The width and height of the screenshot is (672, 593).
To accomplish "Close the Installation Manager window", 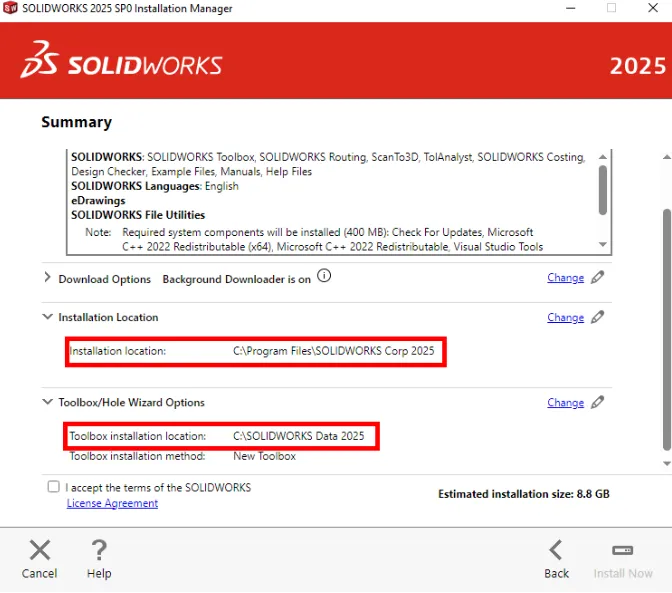I will [653, 8].
